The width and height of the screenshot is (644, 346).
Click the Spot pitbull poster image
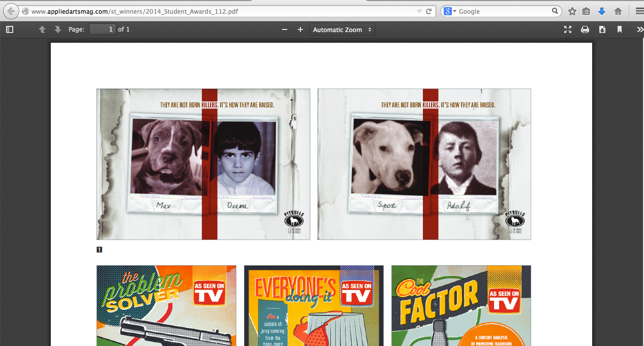(x=424, y=164)
